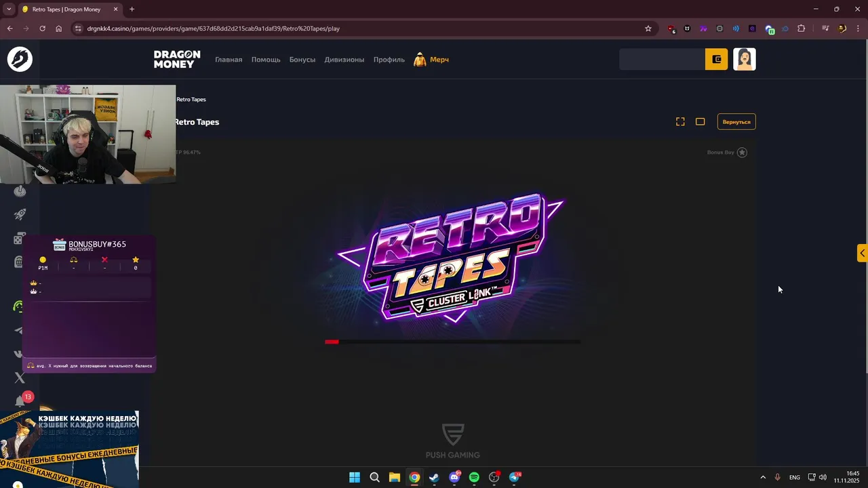Open the rocket game sidebar icon
Image resolution: width=868 pixels, height=488 pixels.
(20, 214)
